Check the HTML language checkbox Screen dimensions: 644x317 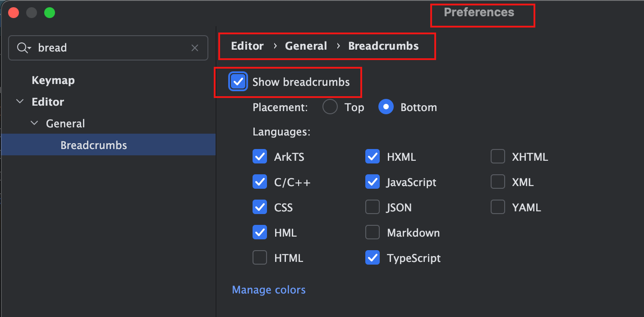tap(260, 258)
